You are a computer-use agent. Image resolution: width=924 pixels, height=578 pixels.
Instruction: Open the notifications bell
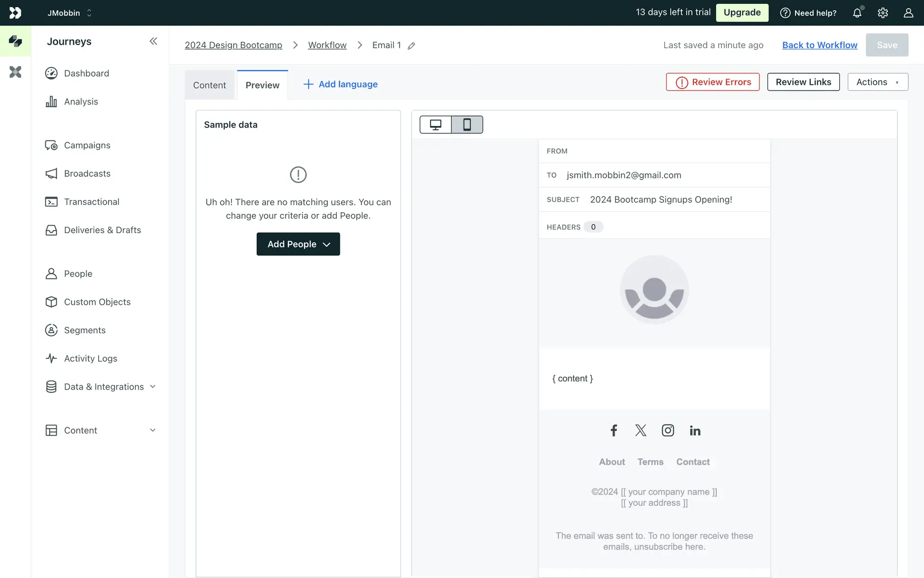857,13
